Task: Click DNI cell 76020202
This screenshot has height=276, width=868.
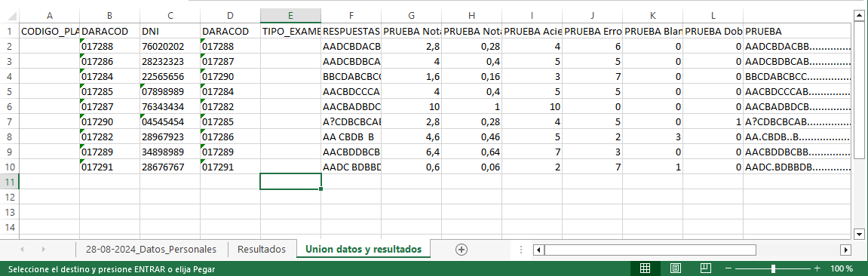Action: 170,47
